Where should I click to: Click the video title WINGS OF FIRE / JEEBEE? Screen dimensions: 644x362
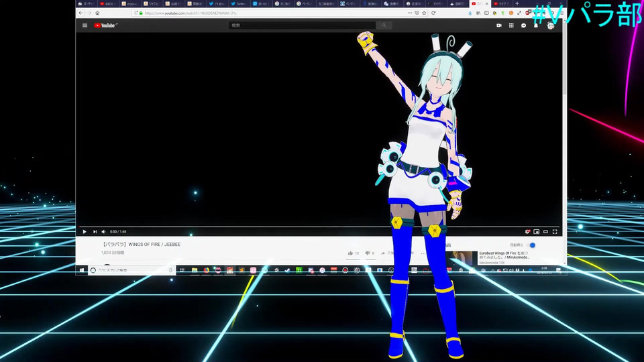(141, 244)
